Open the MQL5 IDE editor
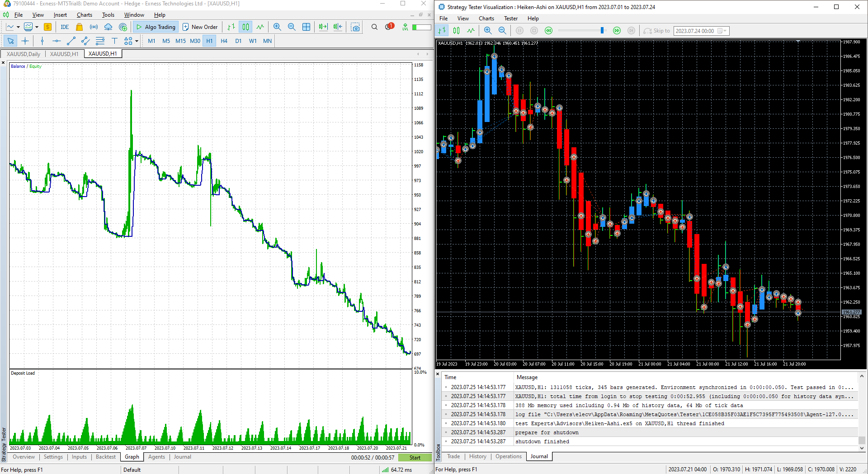This screenshot has height=474, width=868. pyautogui.click(x=65, y=27)
